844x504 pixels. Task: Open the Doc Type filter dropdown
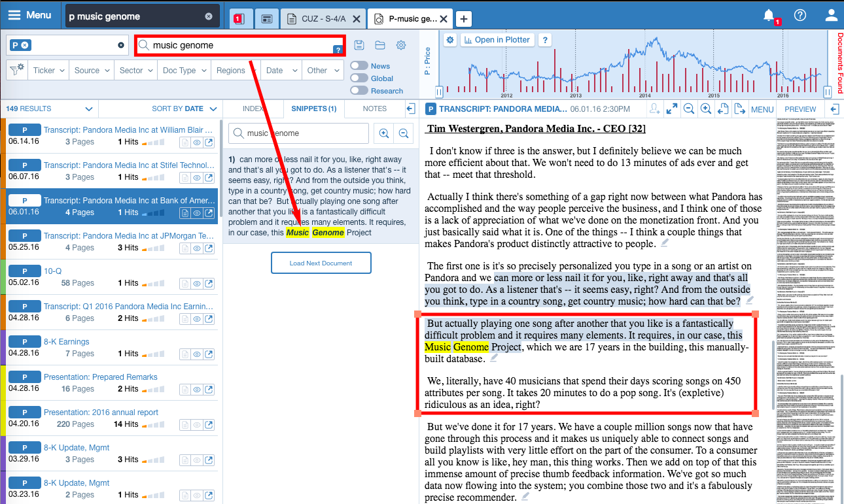tap(183, 70)
